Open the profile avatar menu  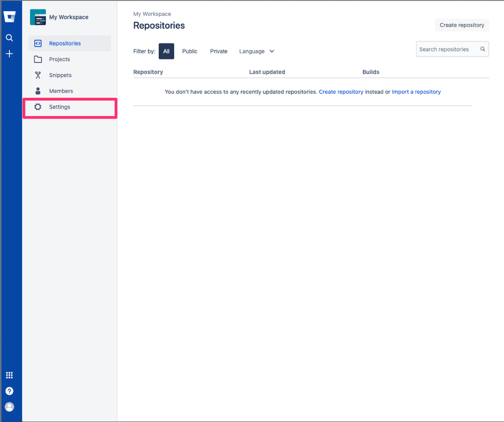(9, 407)
